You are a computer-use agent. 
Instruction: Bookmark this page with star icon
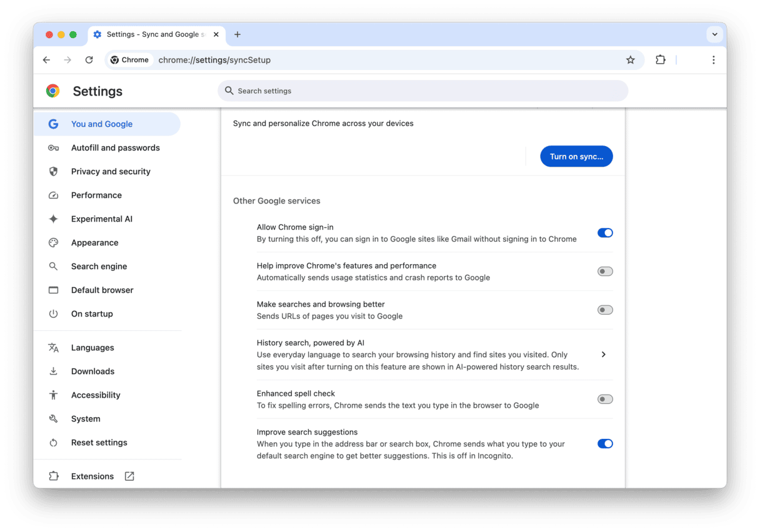coord(630,60)
